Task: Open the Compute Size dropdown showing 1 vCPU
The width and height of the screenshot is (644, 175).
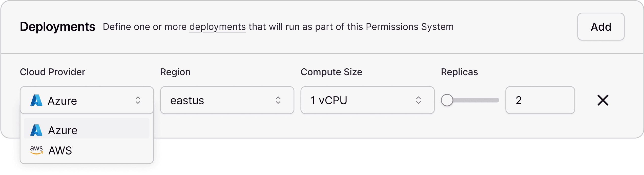Action: [367, 100]
